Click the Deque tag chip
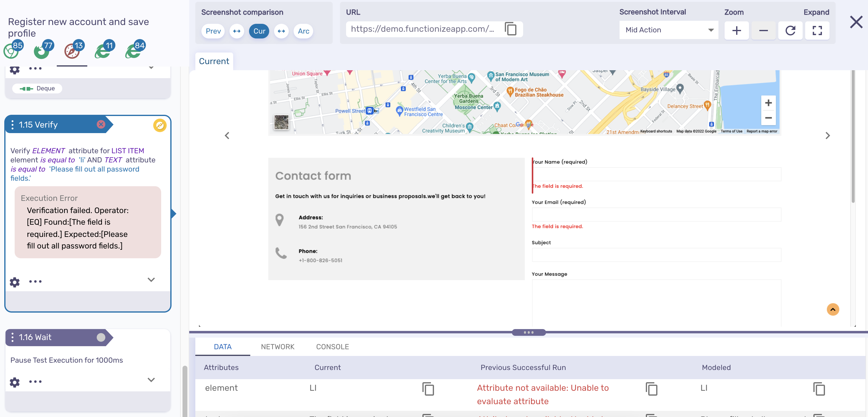This screenshot has width=868, height=417. 37,88
